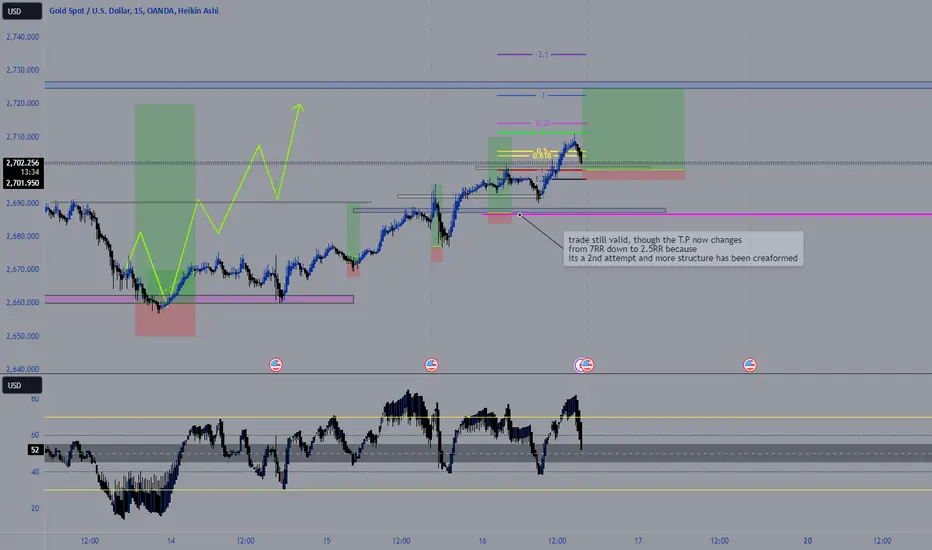Click the 2,690.000 price scale label
The image size is (932, 550).
(x=23, y=203)
